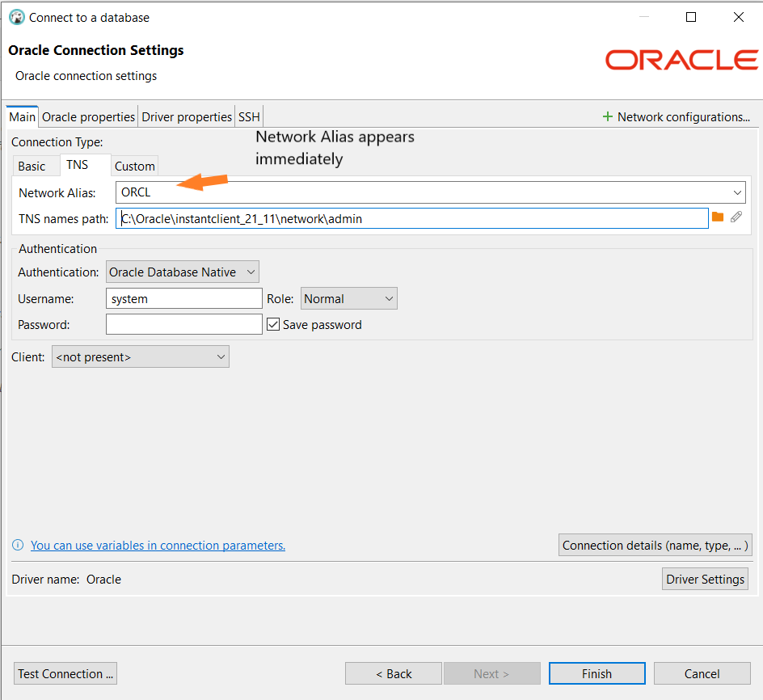Click the Finish button
This screenshot has height=700, width=763.
coord(597,673)
